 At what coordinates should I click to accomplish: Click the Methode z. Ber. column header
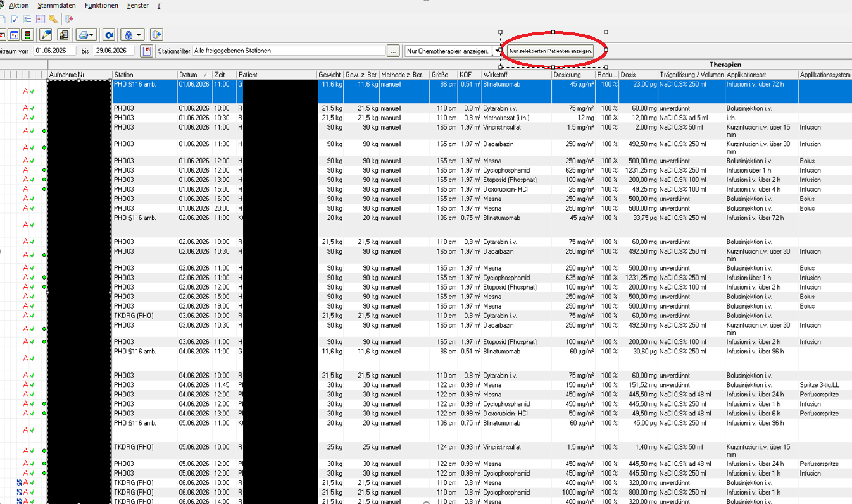[x=404, y=75]
